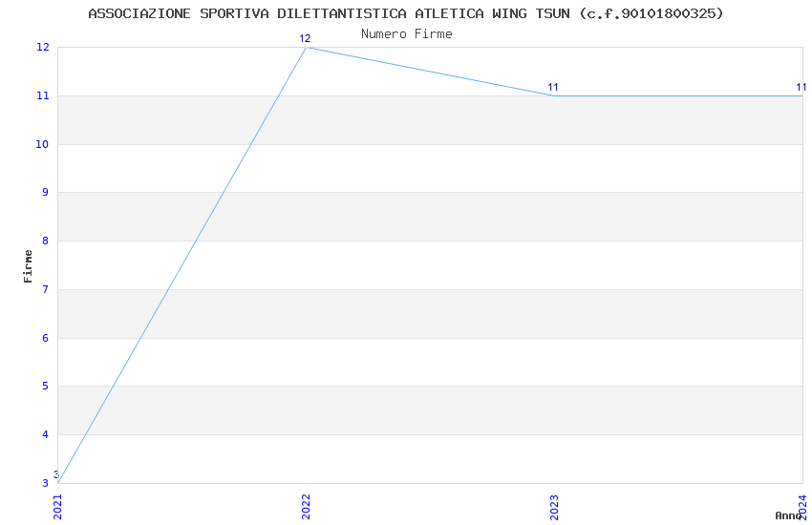Click the y-axis tick label 10

coord(43,145)
